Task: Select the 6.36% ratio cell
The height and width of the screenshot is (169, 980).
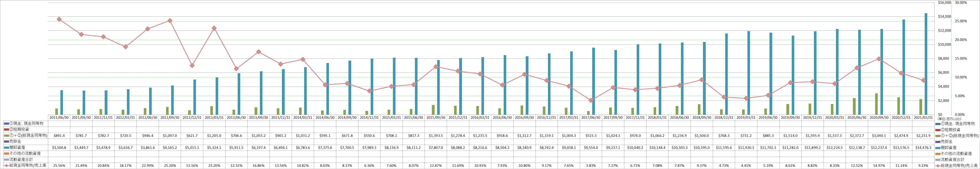Action: 369,165
